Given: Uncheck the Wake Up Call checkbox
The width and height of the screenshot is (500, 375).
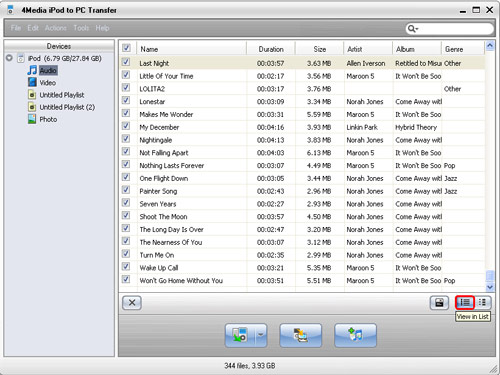Looking at the screenshot, I should coord(126,266).
